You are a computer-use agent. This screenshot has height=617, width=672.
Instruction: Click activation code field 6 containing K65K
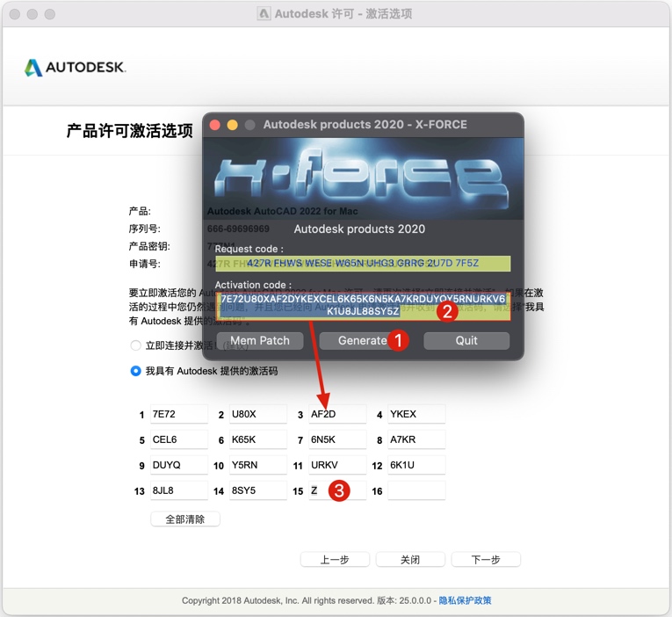[x=258, y=439]
